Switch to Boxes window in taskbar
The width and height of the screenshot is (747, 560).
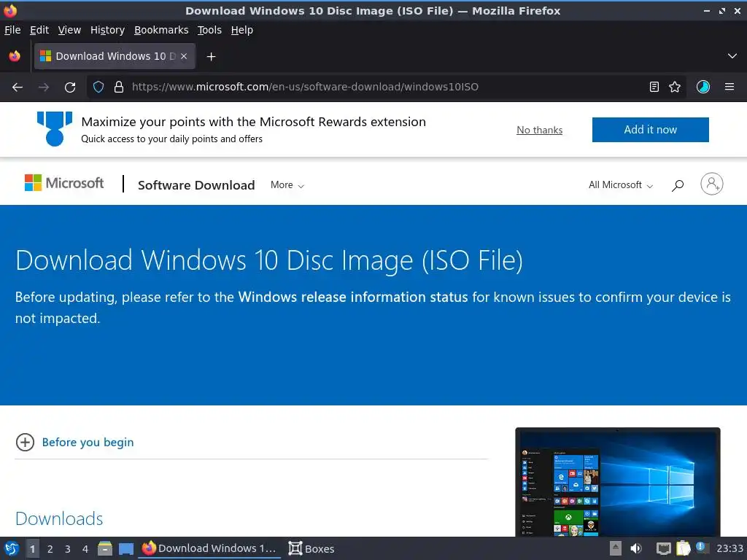click(x=311, y=548)
